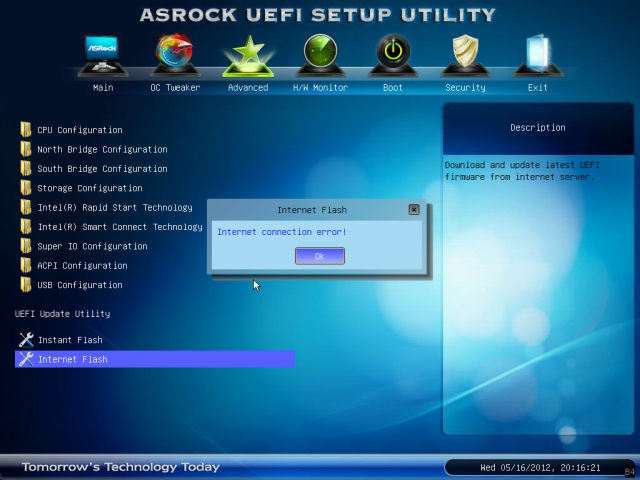Go to the Exit tab label
Screen dimensions: 640x480
[538, 87]
